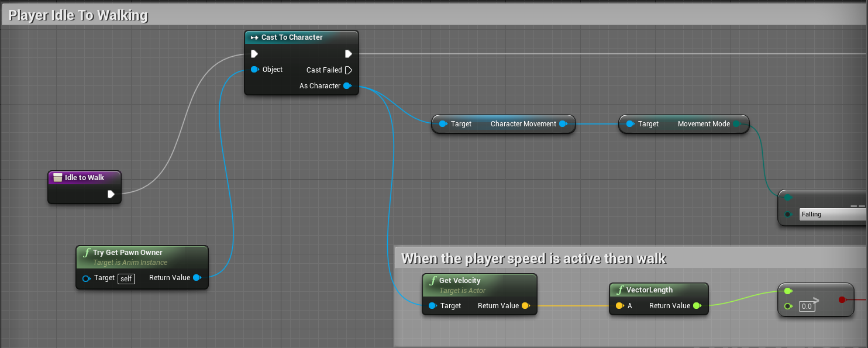Click the VectorLength A input pin
Image resolution: width=868 pixels, height=348 pixels.
tap(619, 306)
